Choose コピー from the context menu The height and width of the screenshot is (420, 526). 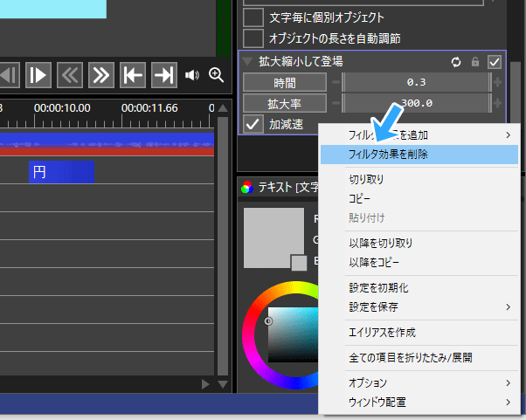point(419,198)
